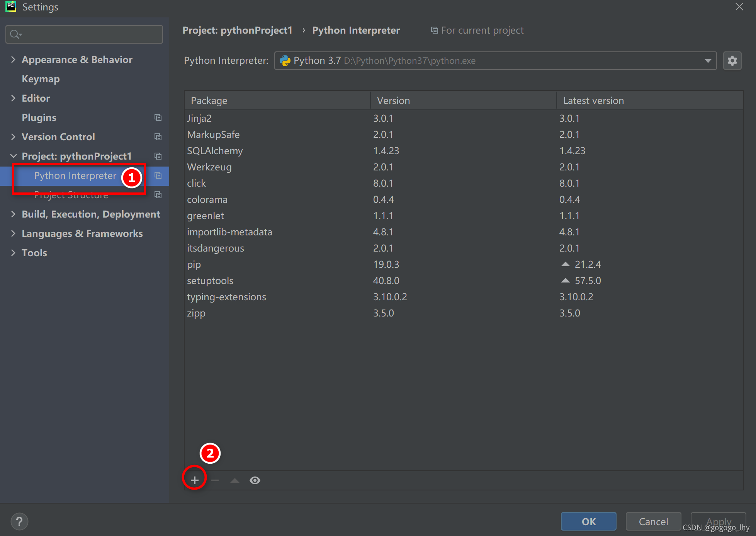Open the Python Interpreter dropdown
The image size is (756, 536).
(707, 60)
